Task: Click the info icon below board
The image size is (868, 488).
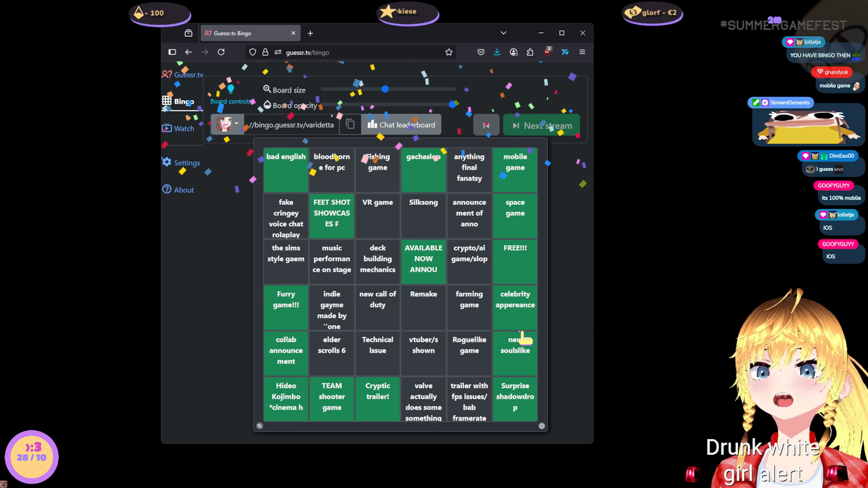Action: click(x=542, y=426)
